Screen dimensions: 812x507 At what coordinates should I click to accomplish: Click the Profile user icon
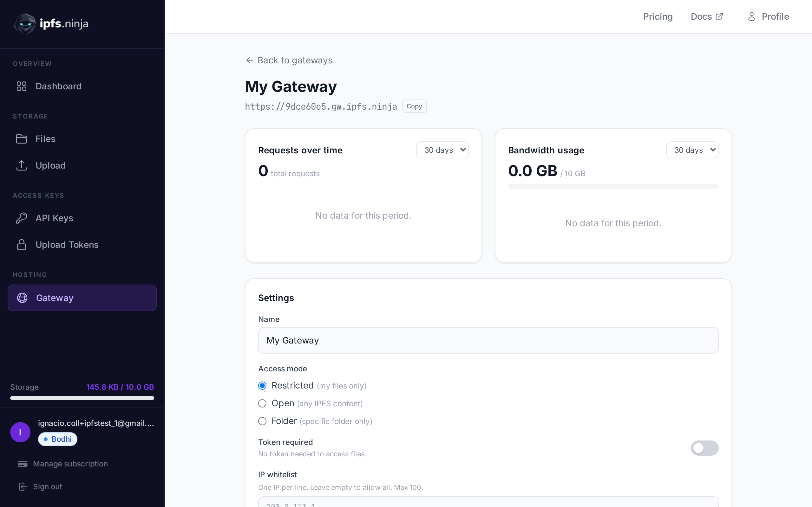click(x=752, y=16)
